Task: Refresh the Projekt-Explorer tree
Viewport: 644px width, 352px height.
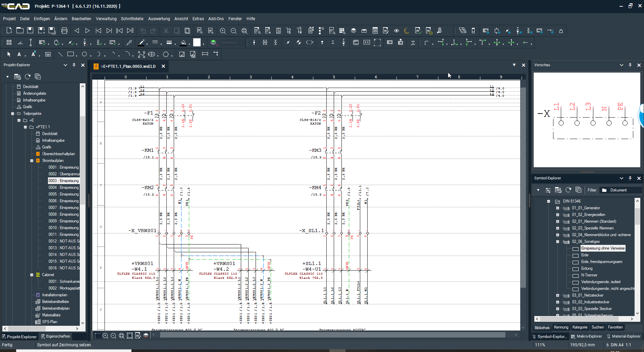Action: (x=28, y=77)
